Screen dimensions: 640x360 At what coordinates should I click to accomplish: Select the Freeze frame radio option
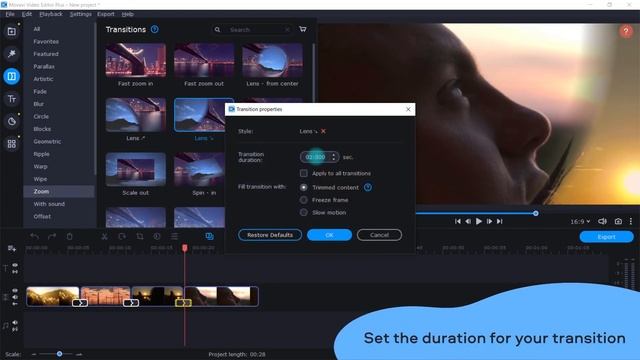point(304,200)
